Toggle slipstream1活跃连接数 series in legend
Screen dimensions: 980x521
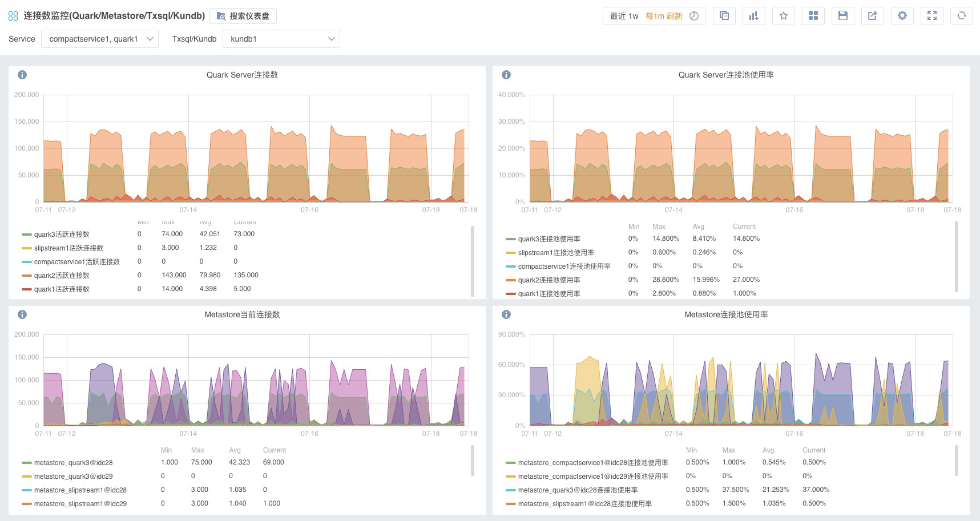[x=68, y=248]
